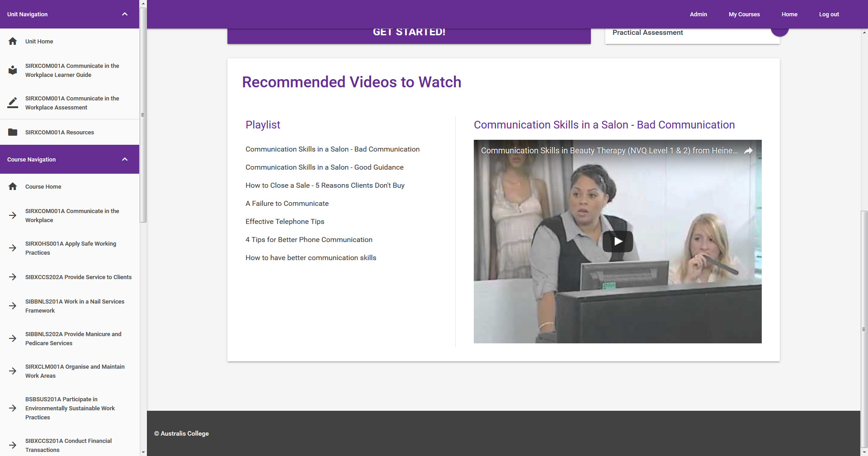This screenshot has width=868, height=456.
Task: Click arrow icon beside Manicure and Pedicare Services
Action: [13, 338]
